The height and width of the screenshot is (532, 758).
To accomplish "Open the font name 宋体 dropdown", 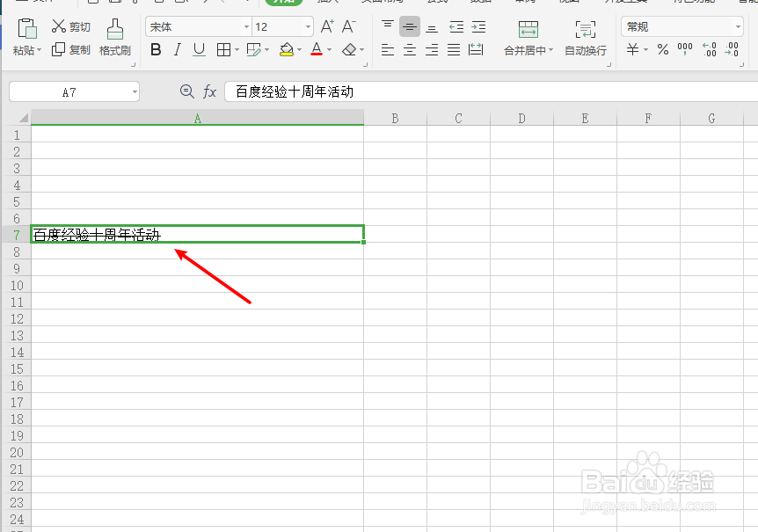I will coord(246,26).
